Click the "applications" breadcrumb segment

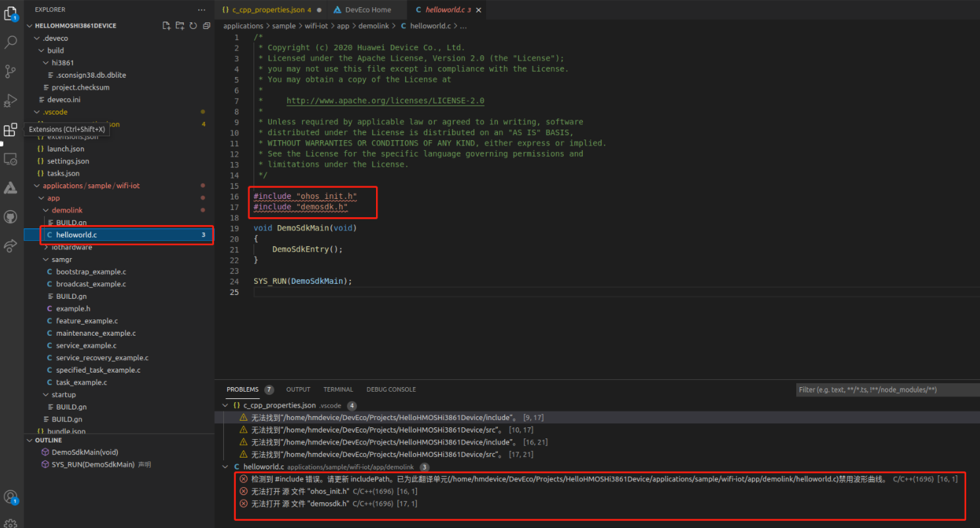tap(243, 26)
